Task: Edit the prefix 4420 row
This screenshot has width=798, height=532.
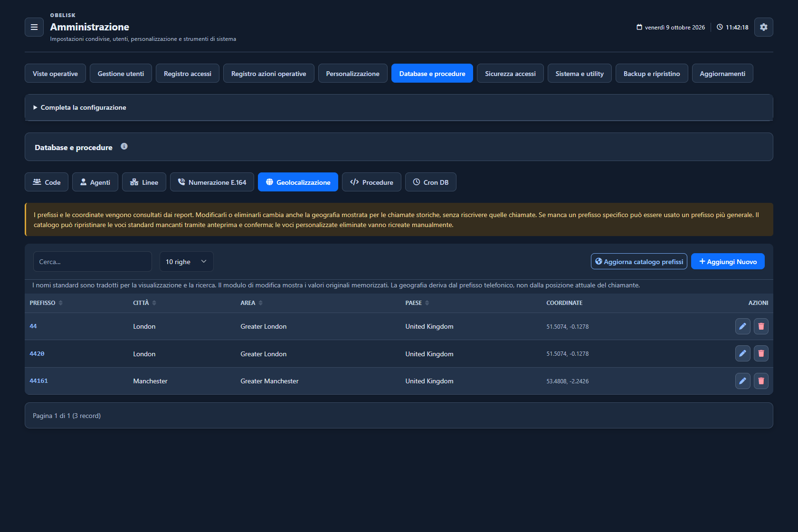Action: [743, 353]
